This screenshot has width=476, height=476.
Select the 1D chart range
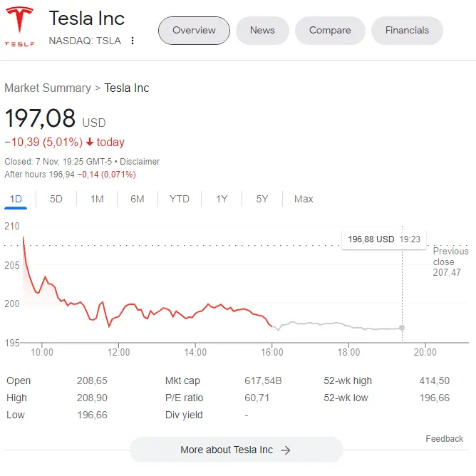pos(16,199)
